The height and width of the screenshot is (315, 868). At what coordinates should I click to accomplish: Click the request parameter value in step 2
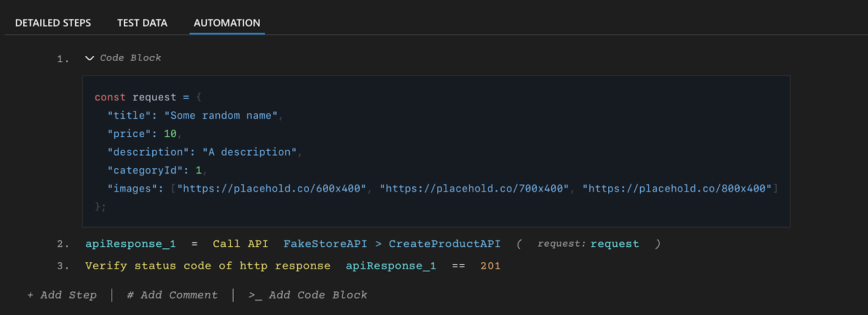pos(614,244)
